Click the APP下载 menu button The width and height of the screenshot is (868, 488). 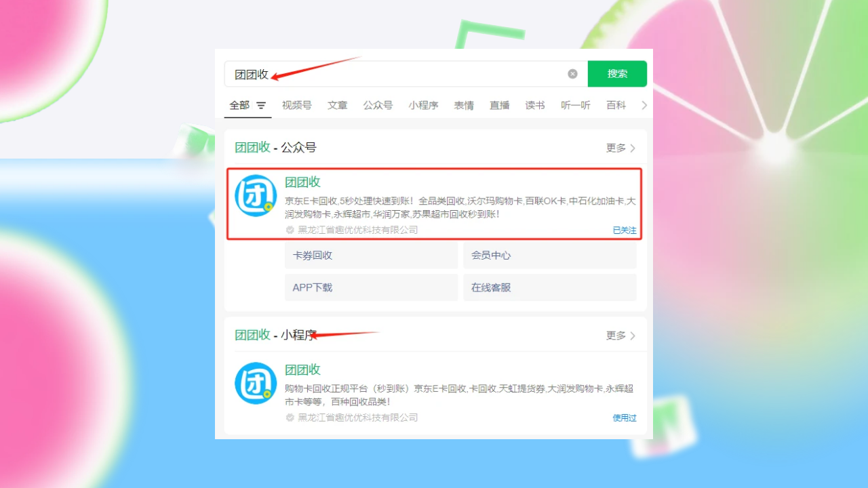372,287
